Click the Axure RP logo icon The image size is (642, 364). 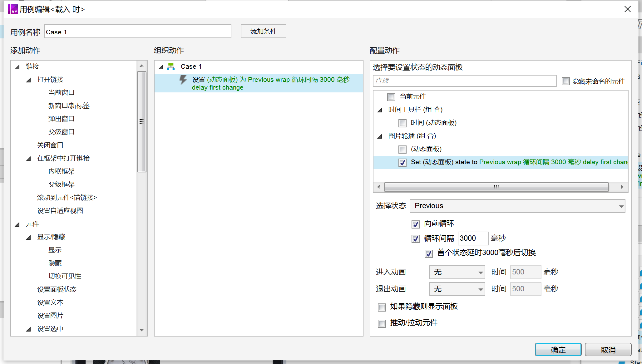coord(13,9)
